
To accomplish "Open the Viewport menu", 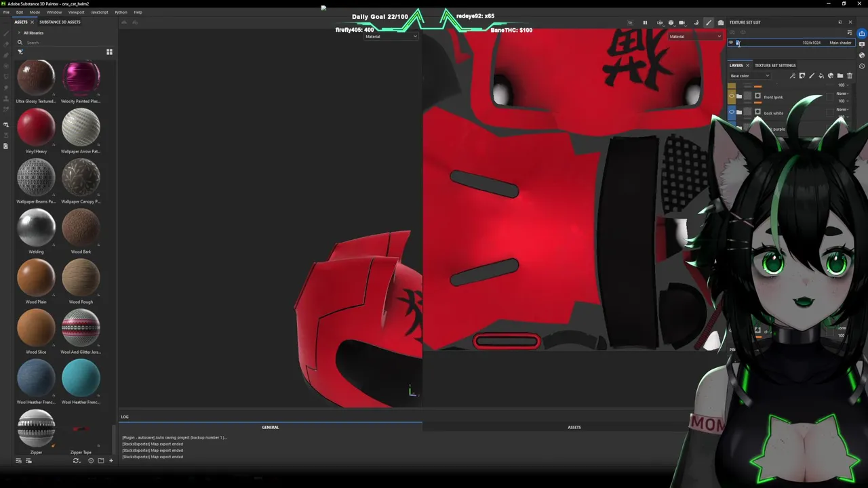I will 77,12.
